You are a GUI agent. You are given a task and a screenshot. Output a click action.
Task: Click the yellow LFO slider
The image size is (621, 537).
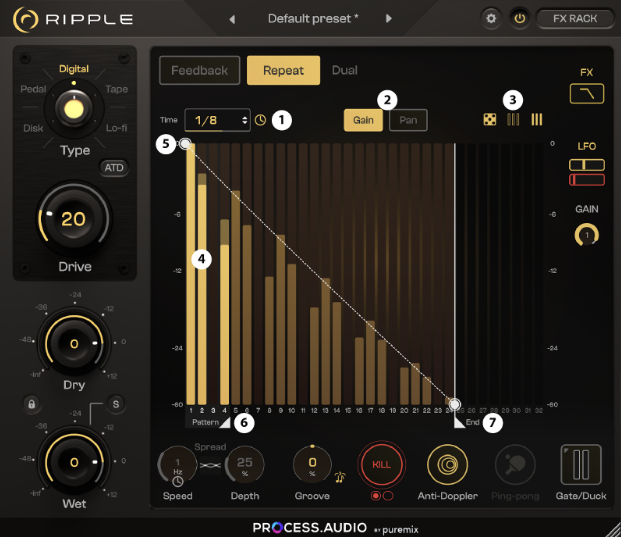click(x=587, y=164)
